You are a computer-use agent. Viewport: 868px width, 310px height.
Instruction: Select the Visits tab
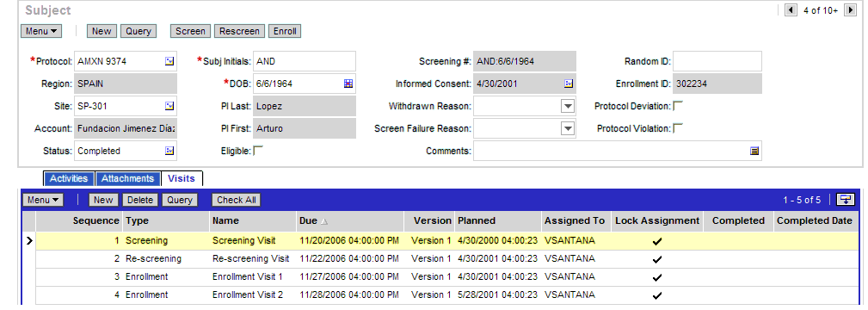182,178
